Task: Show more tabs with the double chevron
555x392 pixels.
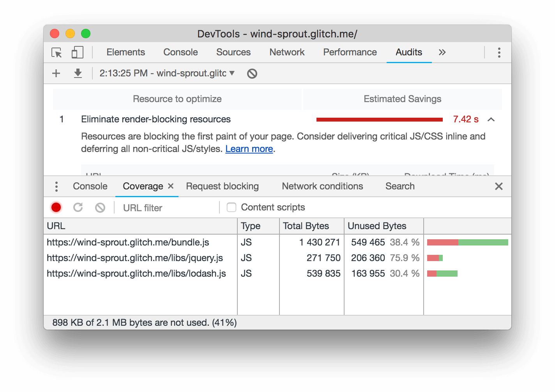Action: [442, 53]
